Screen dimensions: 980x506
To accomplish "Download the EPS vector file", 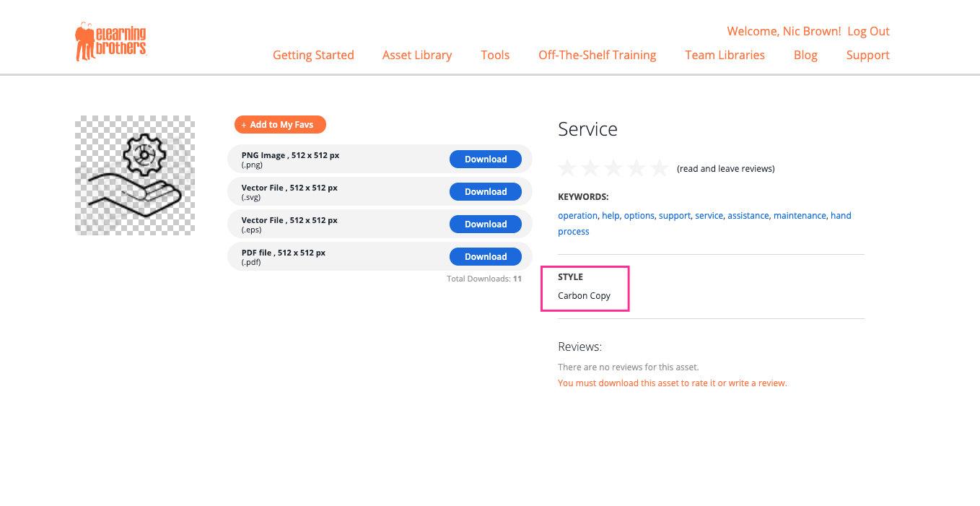I will point(485,224).
